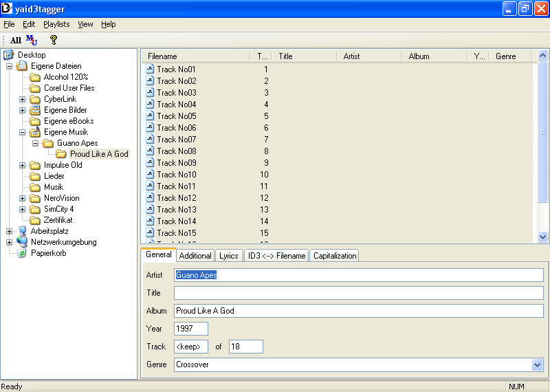The image size is (550, 392).
Task: Click the Desktop icon in tree
Action: click(9, 55)
